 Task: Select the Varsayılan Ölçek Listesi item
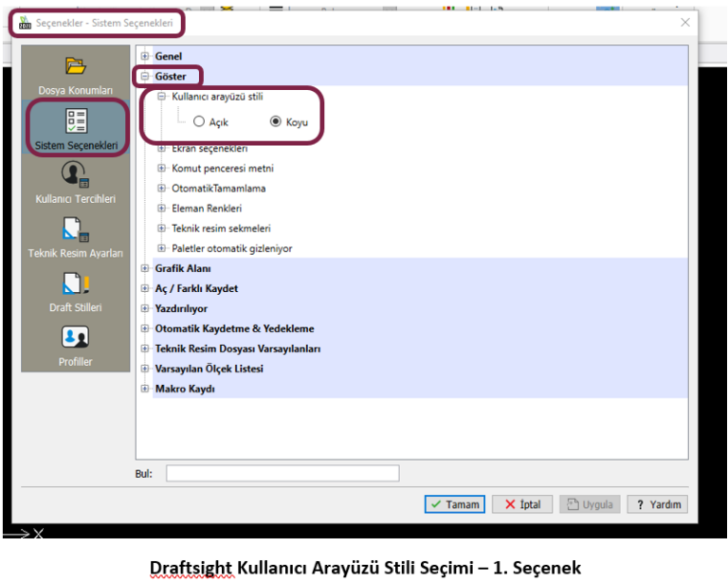[x=209, y=369]
